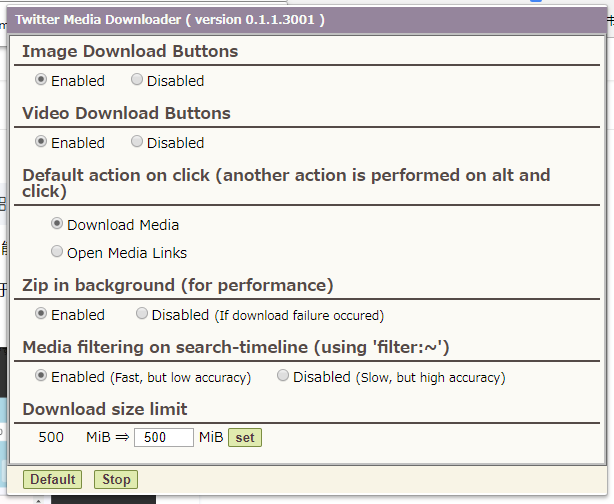The width and height of the screenshot is (614, 504).
Task: Disable Video Download Buttons
Action: (137, 142)
